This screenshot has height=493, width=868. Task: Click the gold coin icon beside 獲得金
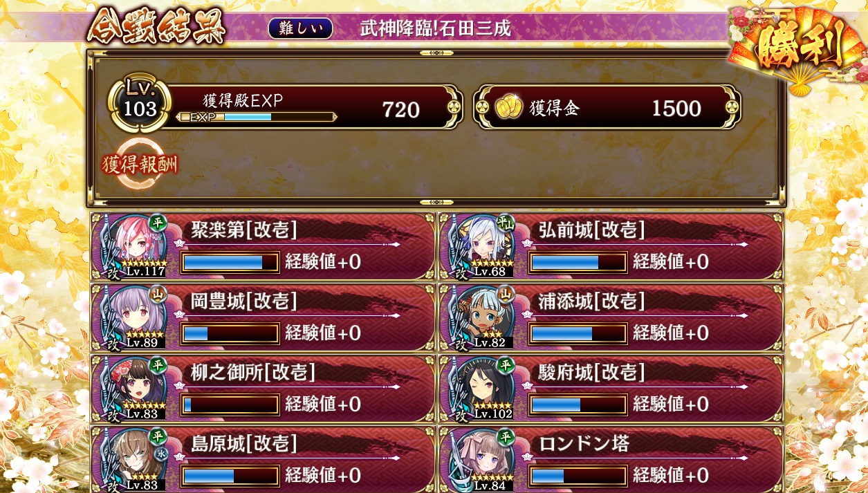click(x=508, y=107)
